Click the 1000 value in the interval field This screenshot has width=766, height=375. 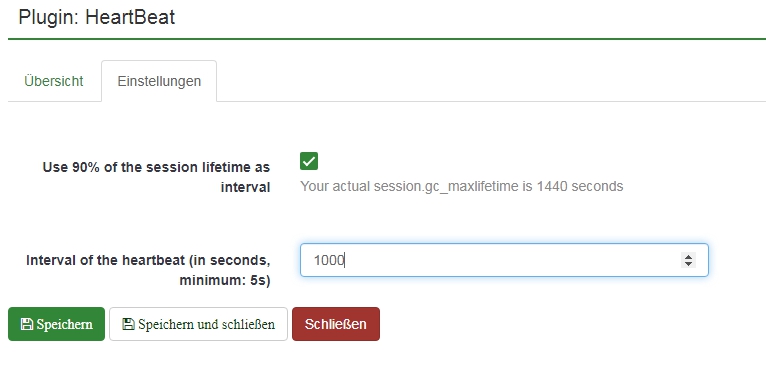[329, 260]
